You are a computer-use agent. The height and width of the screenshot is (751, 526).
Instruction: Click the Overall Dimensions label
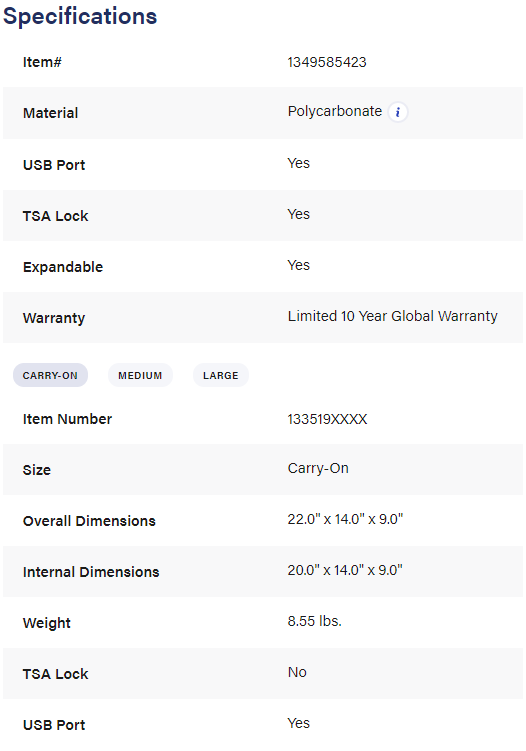click(x=89, y=521)
